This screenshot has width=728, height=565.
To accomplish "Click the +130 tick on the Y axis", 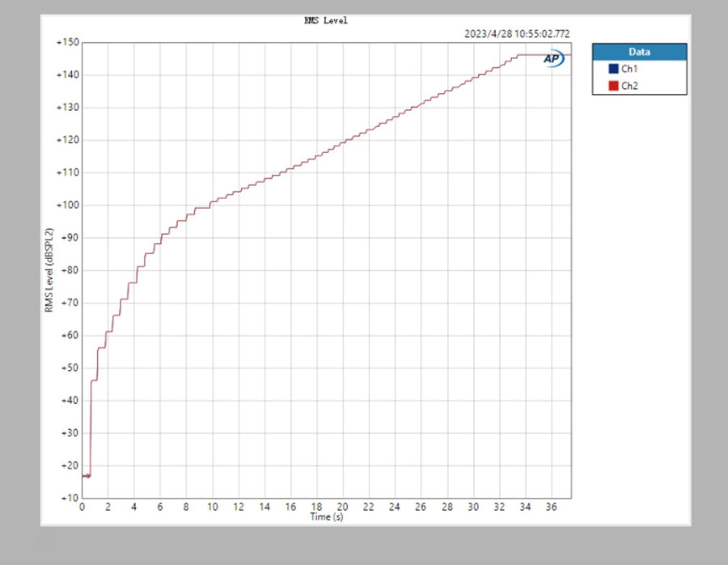I will 67,108.
